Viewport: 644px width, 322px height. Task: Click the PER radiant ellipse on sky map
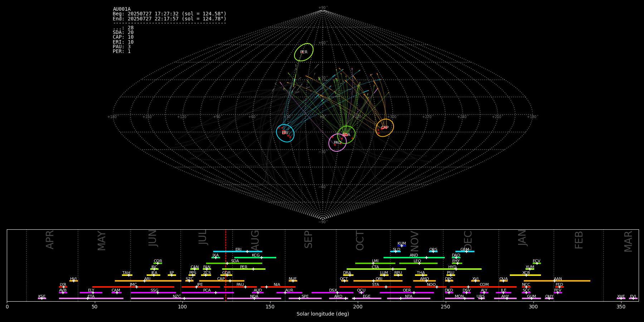pyautogui.click(x=304, y=52)
